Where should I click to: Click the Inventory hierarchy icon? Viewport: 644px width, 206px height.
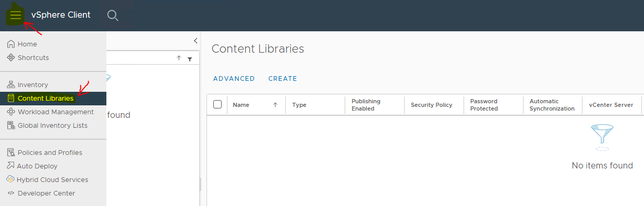11,84
